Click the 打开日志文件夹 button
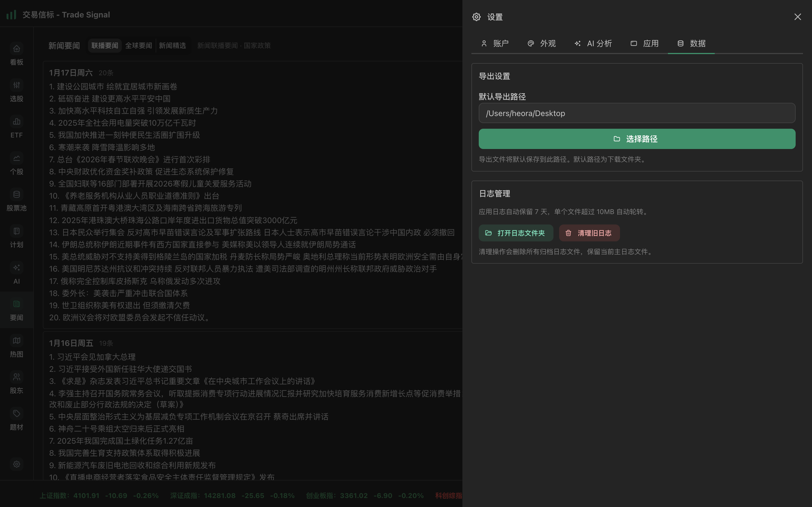Viewport: 812px width, 507px height. (x=516, y=233)
